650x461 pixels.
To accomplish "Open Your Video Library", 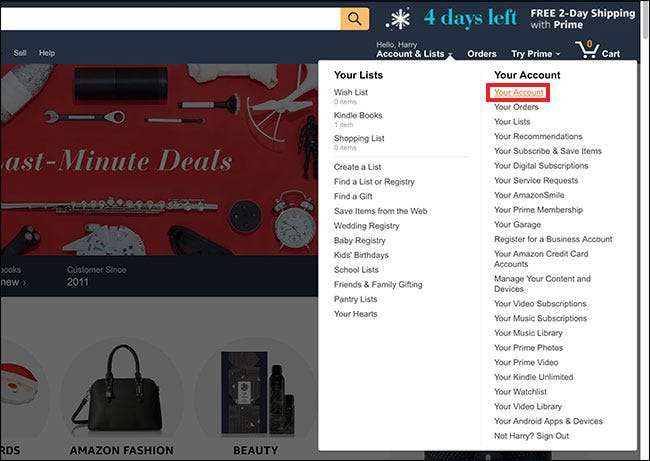I will [528, 406].
